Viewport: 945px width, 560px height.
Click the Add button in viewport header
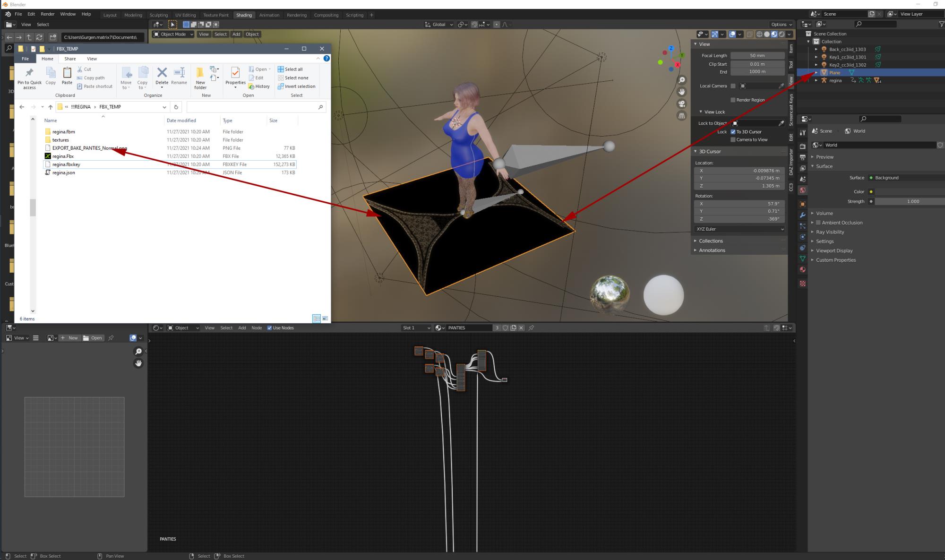[x=236, y=34]
